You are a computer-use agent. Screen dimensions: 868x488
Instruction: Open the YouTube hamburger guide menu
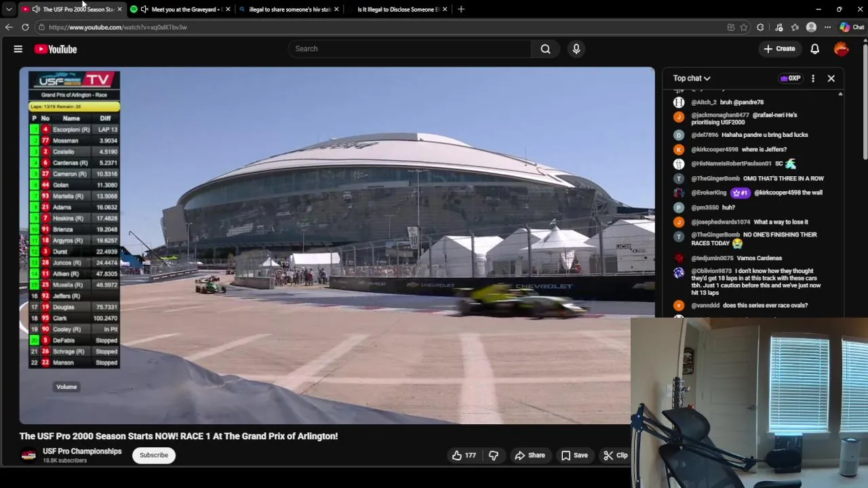pos(18,49)
